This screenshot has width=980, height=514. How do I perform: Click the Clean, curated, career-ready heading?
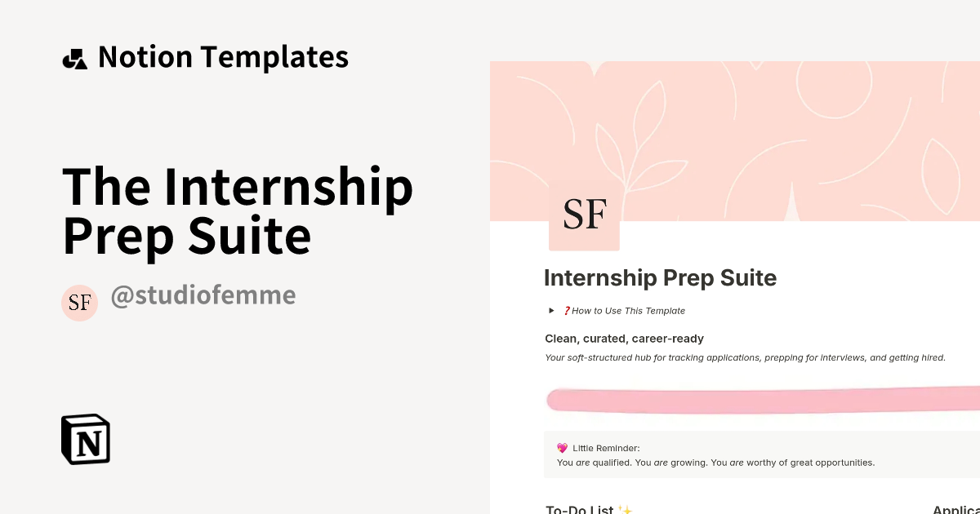pos(624,338)
